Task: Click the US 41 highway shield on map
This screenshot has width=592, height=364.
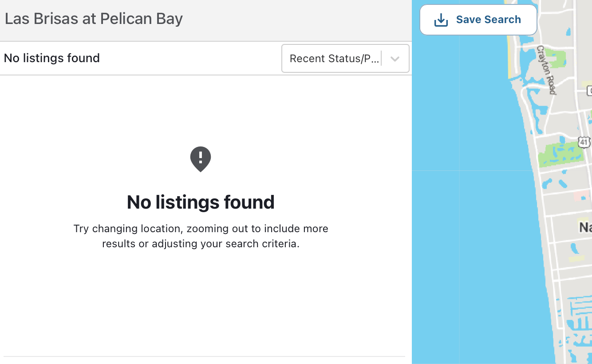Action: 584,142
